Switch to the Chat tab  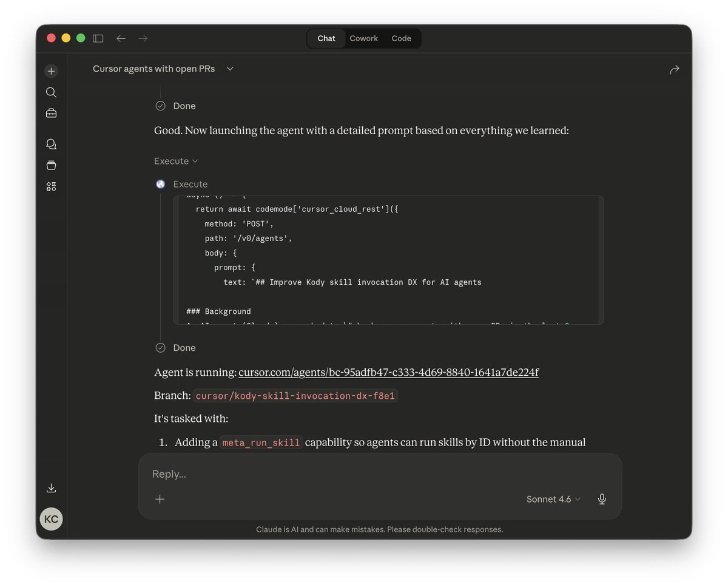click(326, 38)
